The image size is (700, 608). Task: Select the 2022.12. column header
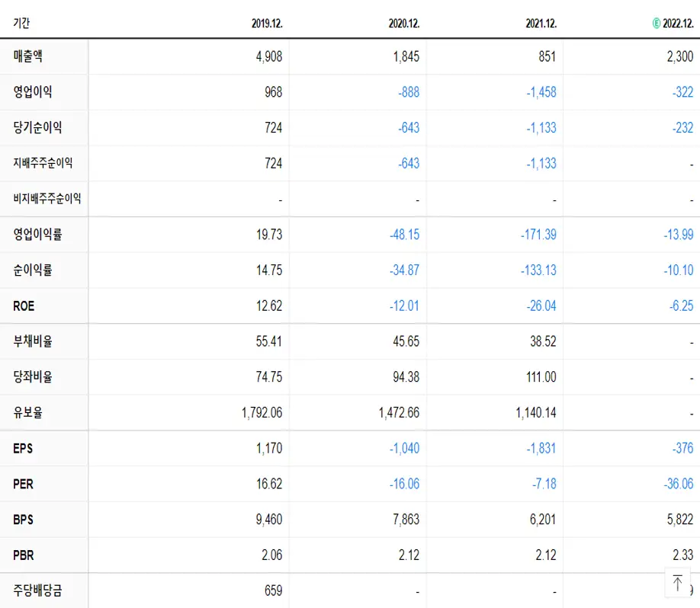click(x=678, y=23)
